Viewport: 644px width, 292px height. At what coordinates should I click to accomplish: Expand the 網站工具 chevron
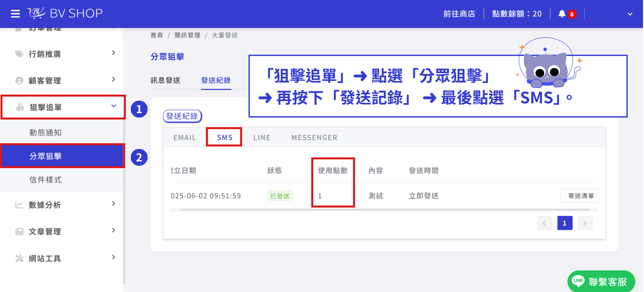[113, 257]
